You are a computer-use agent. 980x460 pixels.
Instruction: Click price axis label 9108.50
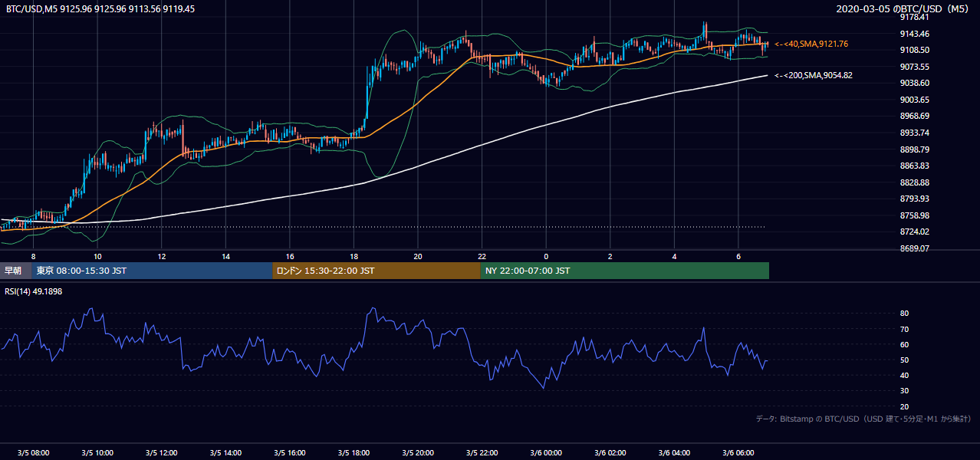(x=914, y=50)
